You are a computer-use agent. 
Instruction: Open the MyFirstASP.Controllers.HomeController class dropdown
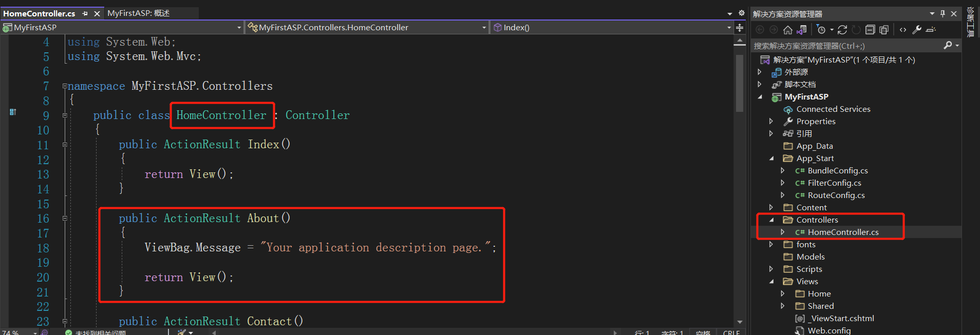484,28
